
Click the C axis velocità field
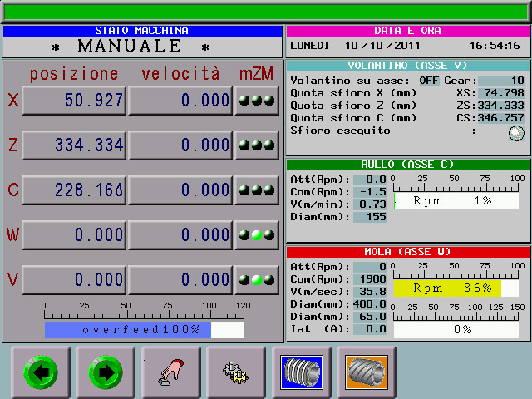180,190
